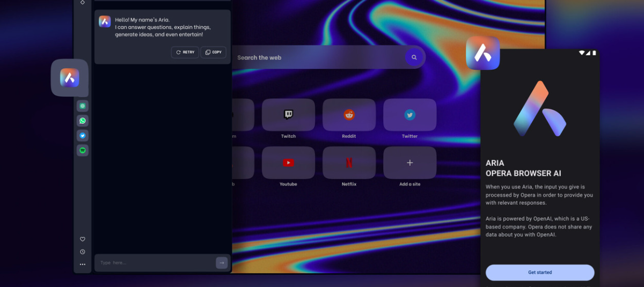Click Retry on Aria's message

pos(185,52)
